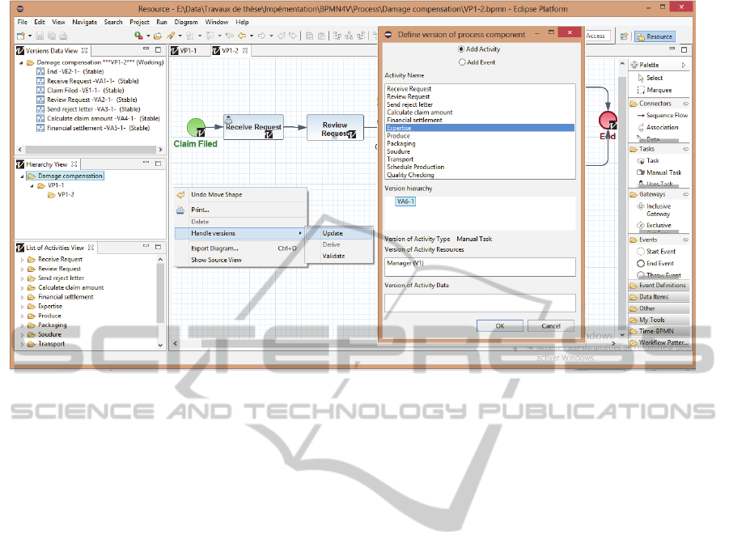Select the Add Activity radio button

(x=462, y=49)
